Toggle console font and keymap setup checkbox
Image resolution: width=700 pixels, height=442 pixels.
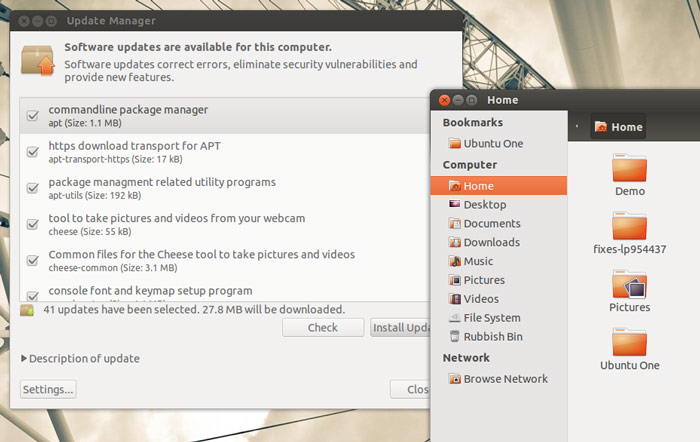pyautogui.click(x=33, y=296)
